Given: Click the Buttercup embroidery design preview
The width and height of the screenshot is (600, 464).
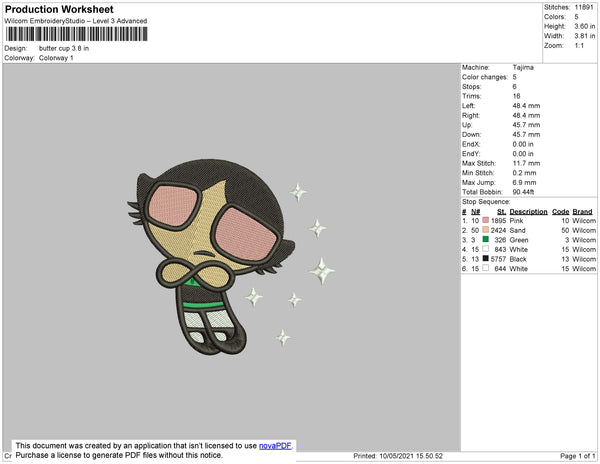Looking at the screenshot, I should (x=231, y=257).
